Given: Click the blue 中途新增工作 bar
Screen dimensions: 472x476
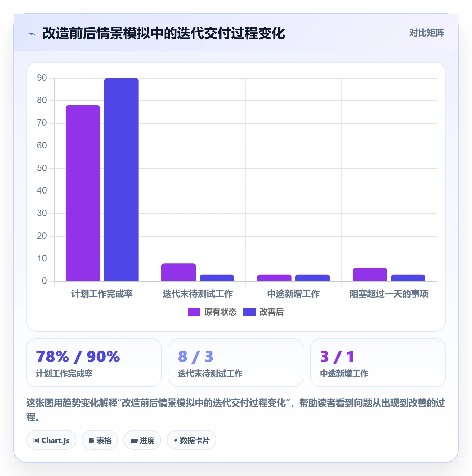Looking at the screenshot, I should click(x=313, y=278).
